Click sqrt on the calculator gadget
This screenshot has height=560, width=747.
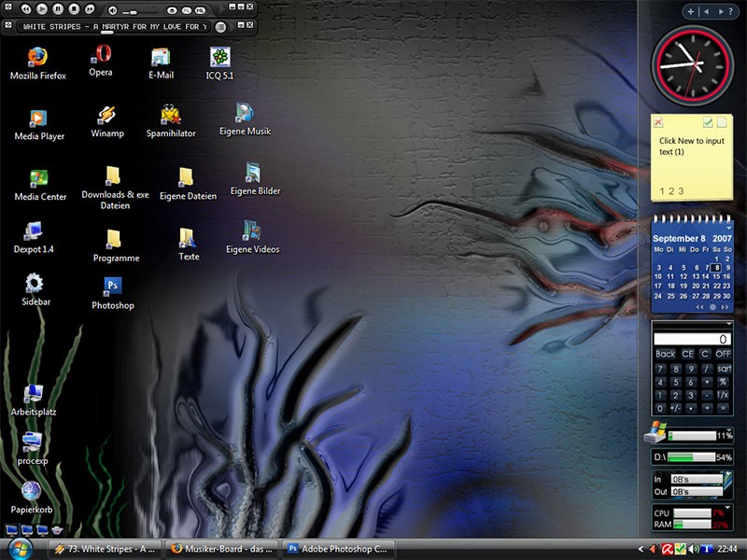pos(724,369)
